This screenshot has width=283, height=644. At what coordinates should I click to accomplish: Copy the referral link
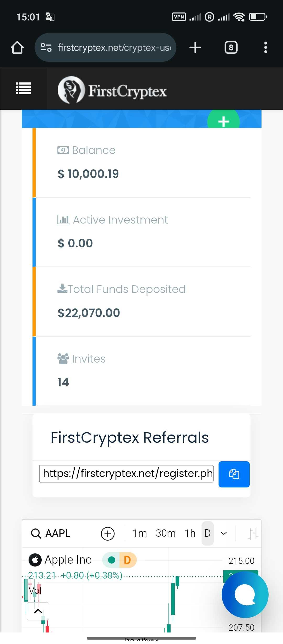(234, 474)
